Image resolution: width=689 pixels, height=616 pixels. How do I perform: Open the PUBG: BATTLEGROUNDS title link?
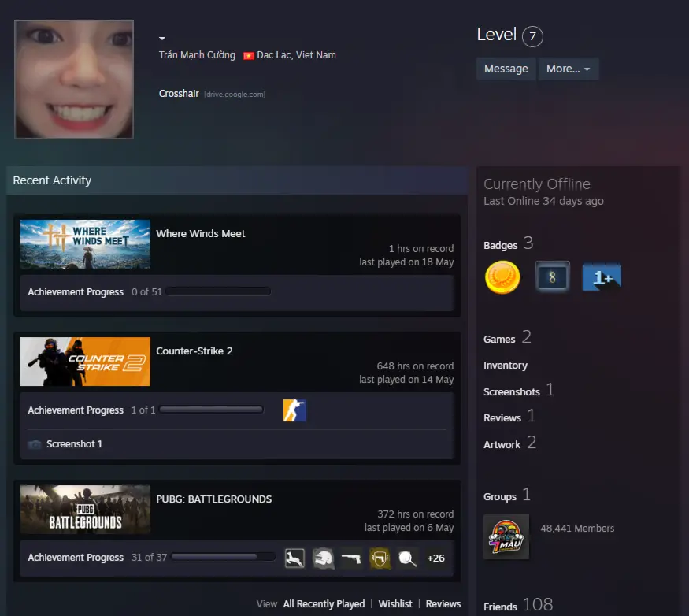pyautogui.click(x=213, y=499)
